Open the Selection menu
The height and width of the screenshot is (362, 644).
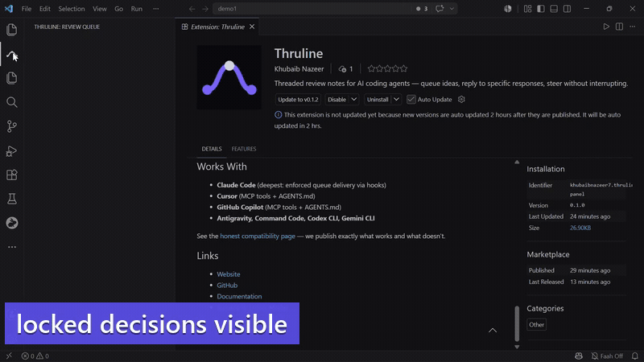pos(72,9)
